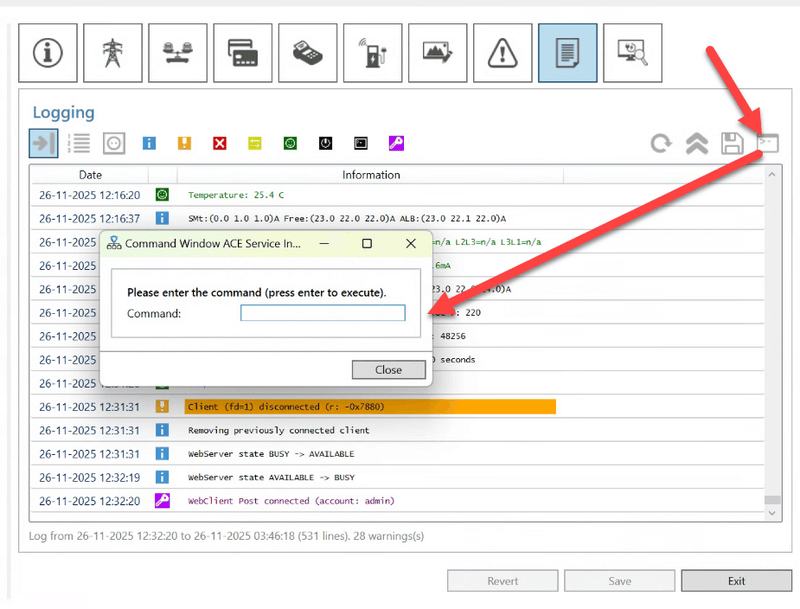Select the 'Client (fd=1) disconnected' warning row
This screenshot has height=609, width=800.
pyautogui.click(x=397, y=407)
